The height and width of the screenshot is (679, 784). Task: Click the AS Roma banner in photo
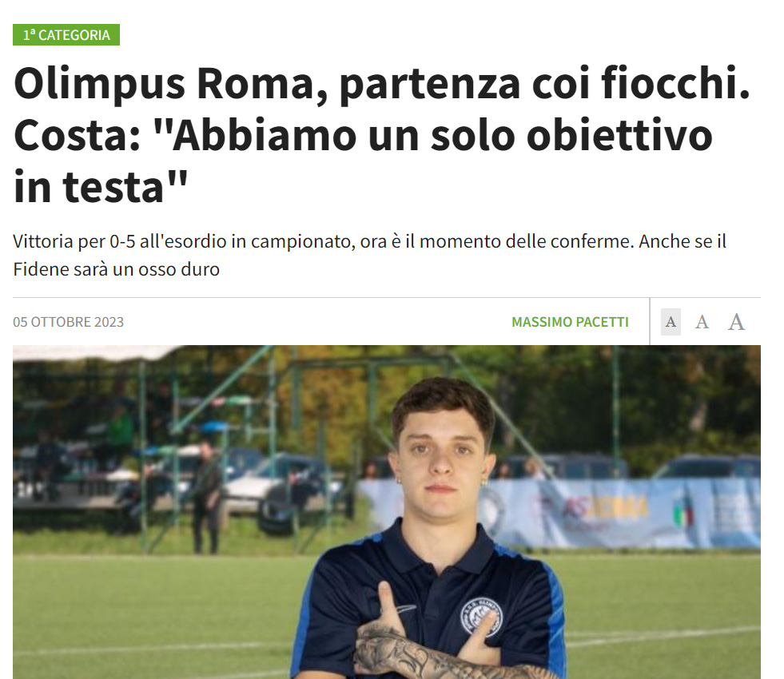605,509
